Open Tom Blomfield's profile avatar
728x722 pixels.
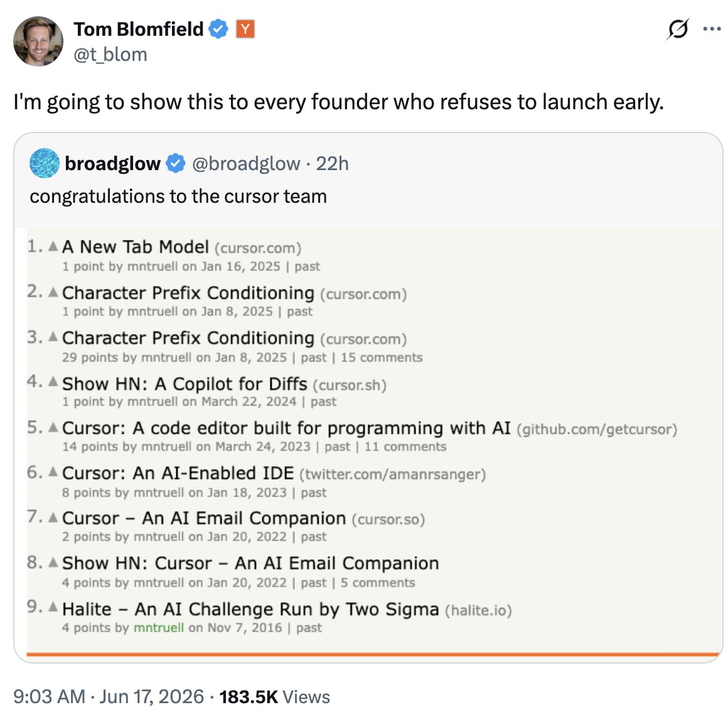point(38,41)
